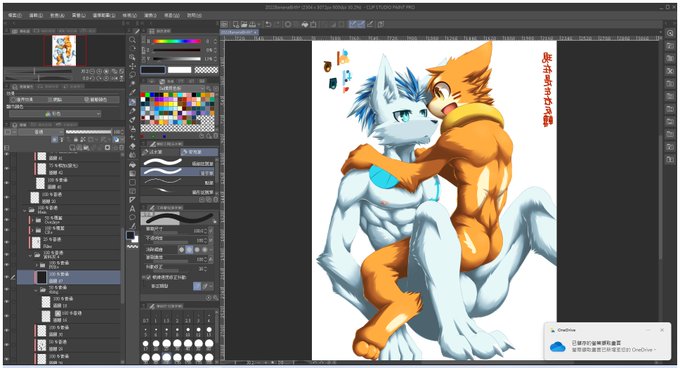Select the white sub color swatch in the color panel
Screen dimensions: 680x368
tap(180, 70)
